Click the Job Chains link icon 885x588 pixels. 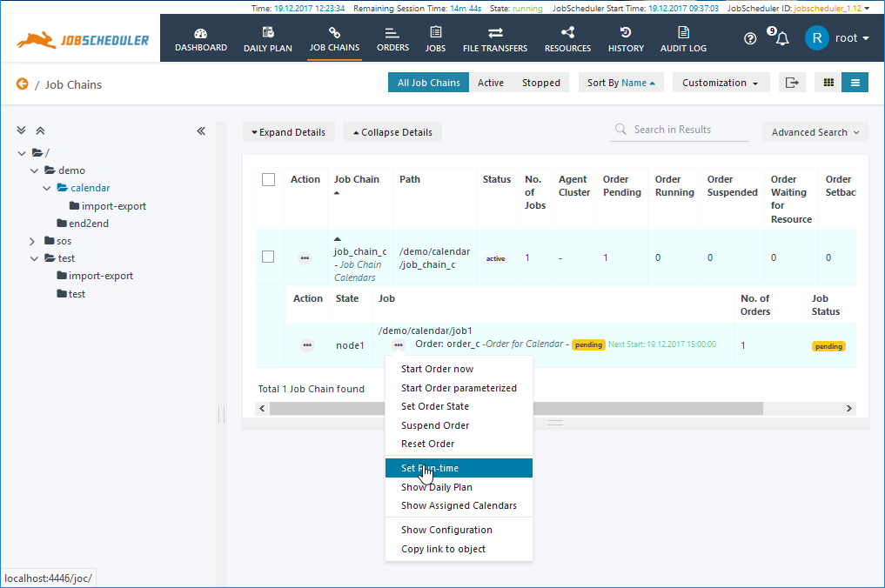(x=334, y=32)
